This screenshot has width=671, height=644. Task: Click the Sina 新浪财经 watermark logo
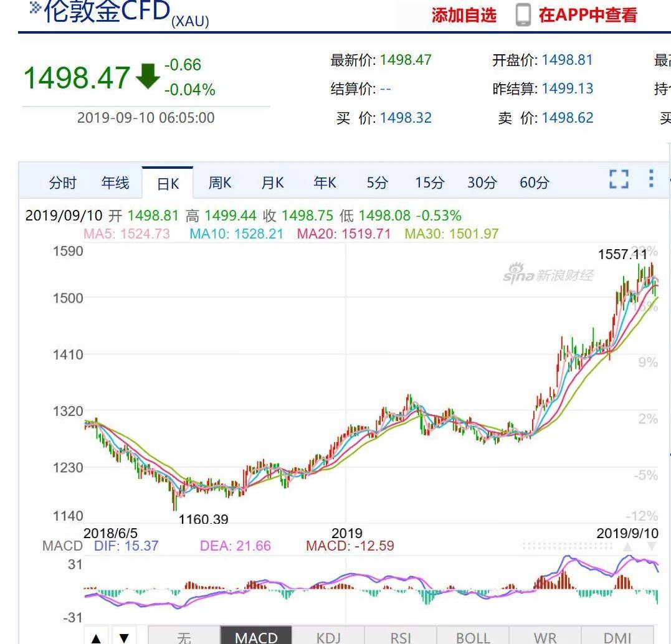coord(548,274)
